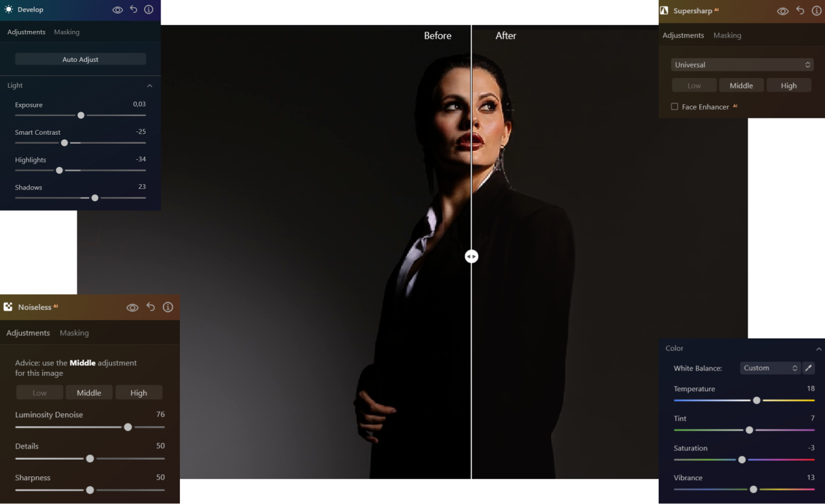Collapse the Color section
Viewport: 825px width, 504px height.
[x=819, y=349]
